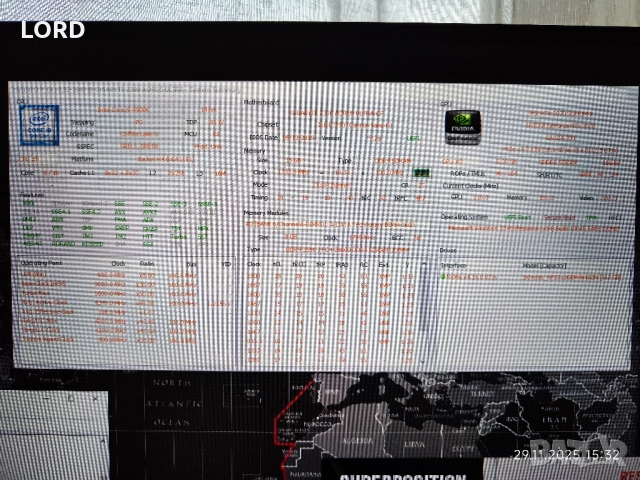Click the scroll-up arrow of memory timings table
This screenshot has width=640, height=480.
tap(425, 265)
